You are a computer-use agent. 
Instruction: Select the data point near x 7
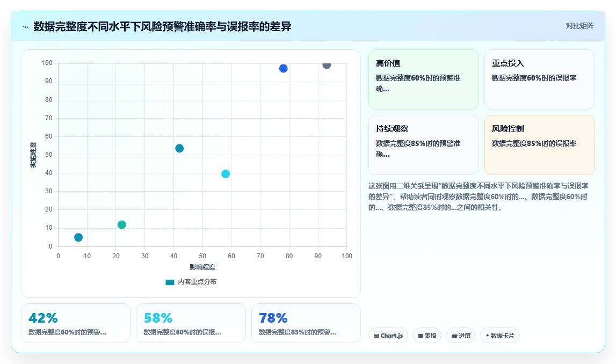click(78, 237)
